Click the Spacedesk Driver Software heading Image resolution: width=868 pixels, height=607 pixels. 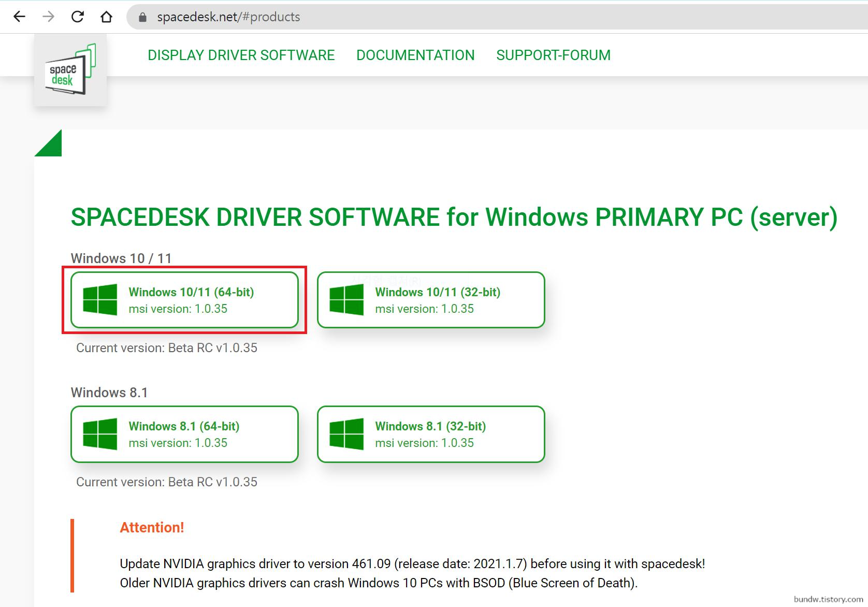pos(454,217)
